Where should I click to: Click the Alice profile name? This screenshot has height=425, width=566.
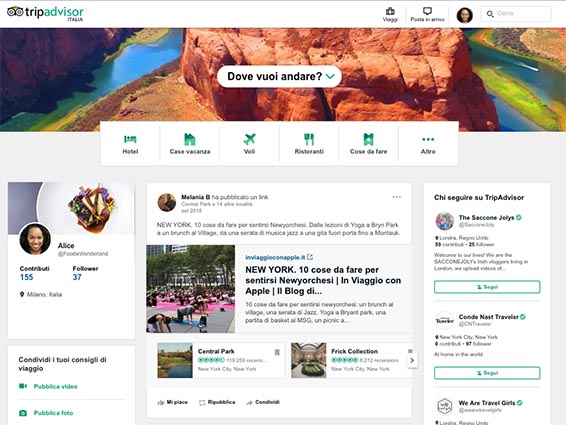pos(66,246)
